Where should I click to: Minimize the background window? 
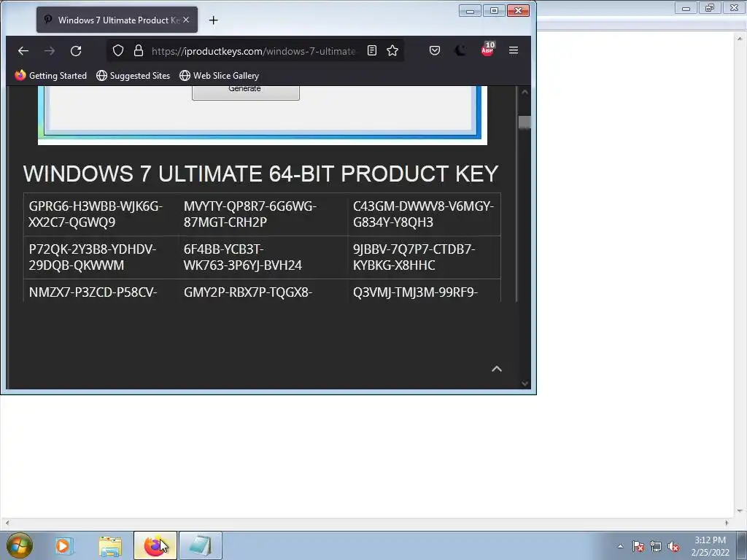(686, 8)
